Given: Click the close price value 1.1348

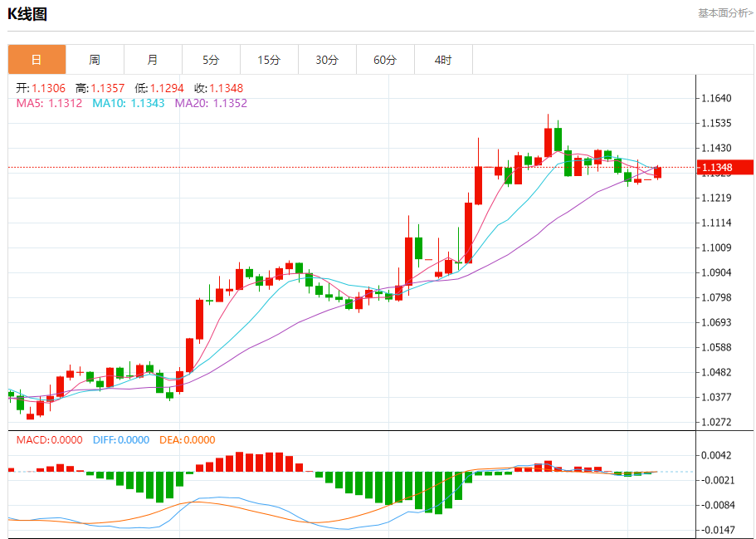Looking at the screenshot, I should tap(226, 88).
